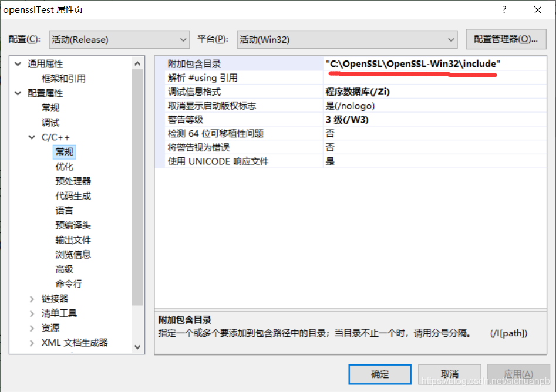Click the 取消 button
Screen dimensions: 556x392
450,374
